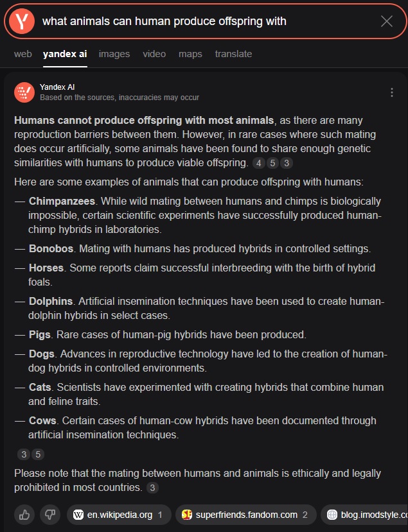
Task: Click the thumbs down feedback icon
Action: 50,514
